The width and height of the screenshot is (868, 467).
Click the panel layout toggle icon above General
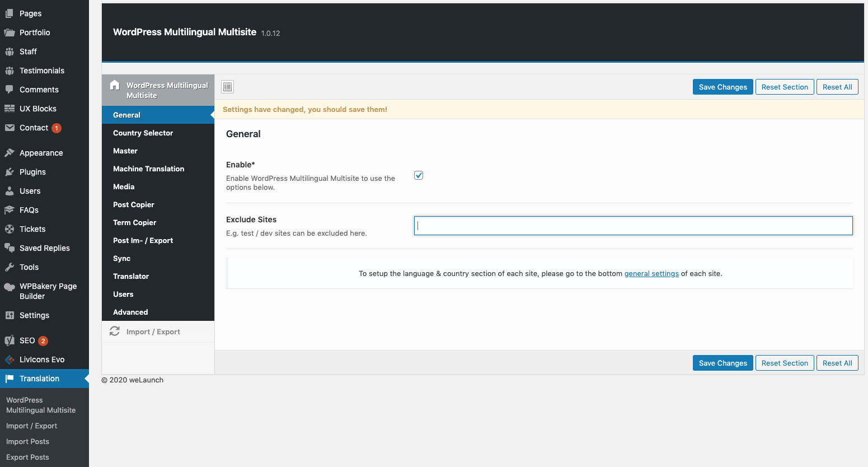click(227, 86)
